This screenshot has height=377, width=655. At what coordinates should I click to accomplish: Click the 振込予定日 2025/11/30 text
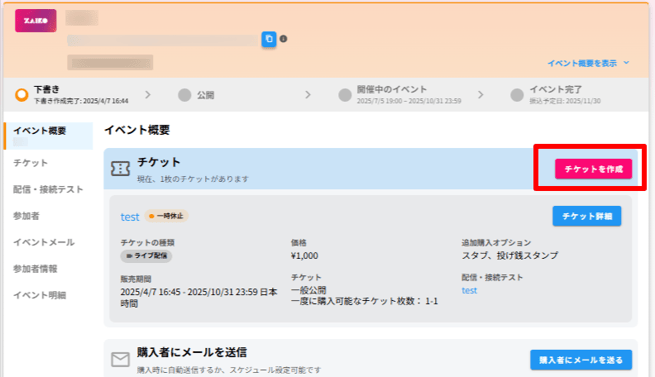[x=565, y=101]
